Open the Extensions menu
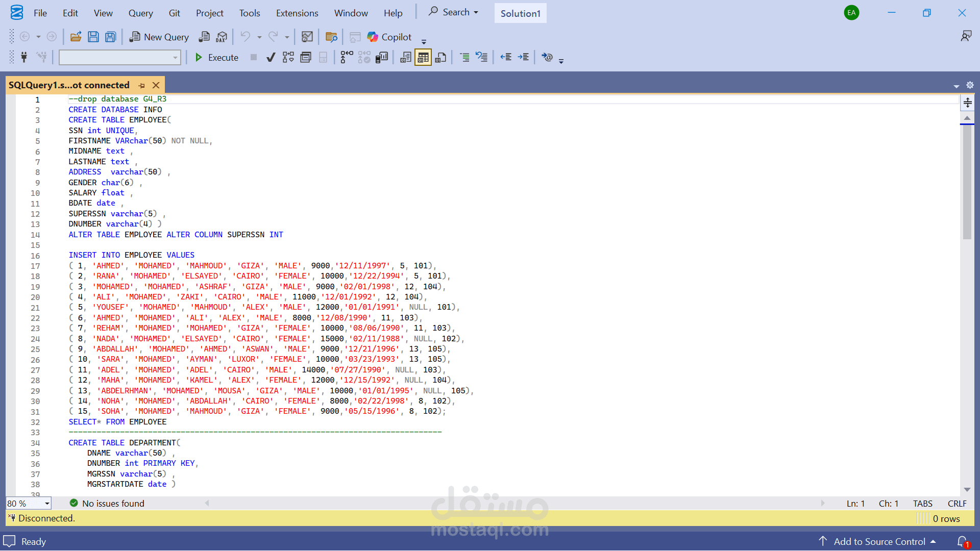This screenshot has height=551, width=980. (x=297, y=13)
